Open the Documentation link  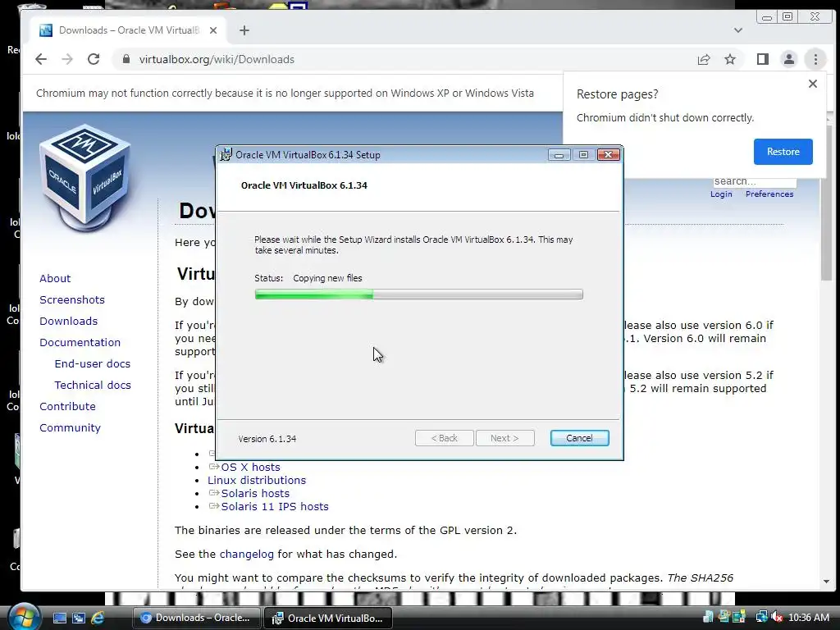pyautogui.click(x=80, y=342)
